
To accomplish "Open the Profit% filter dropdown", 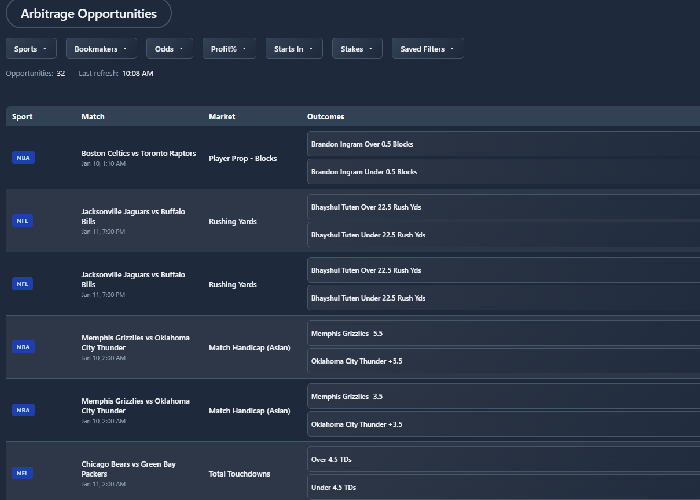I will [229, 49].
